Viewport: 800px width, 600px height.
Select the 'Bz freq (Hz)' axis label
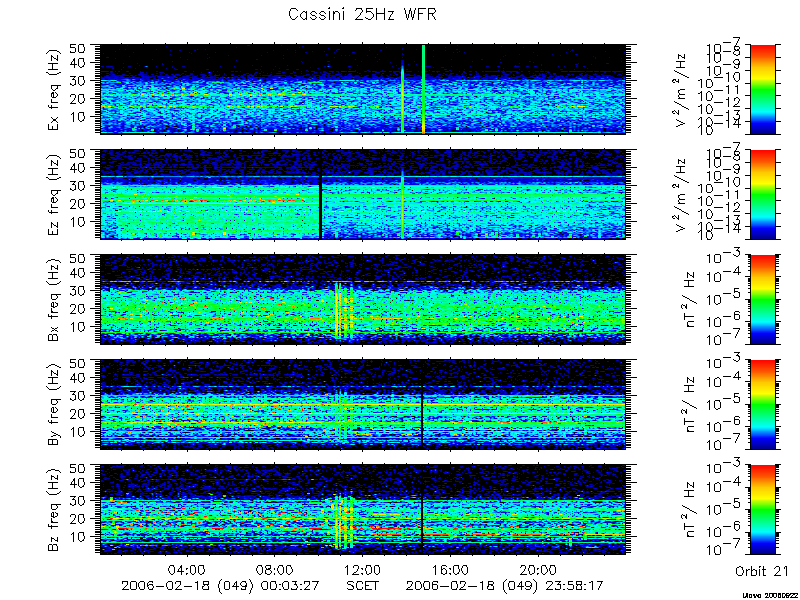pyautogui.click(x=55, y=509)
